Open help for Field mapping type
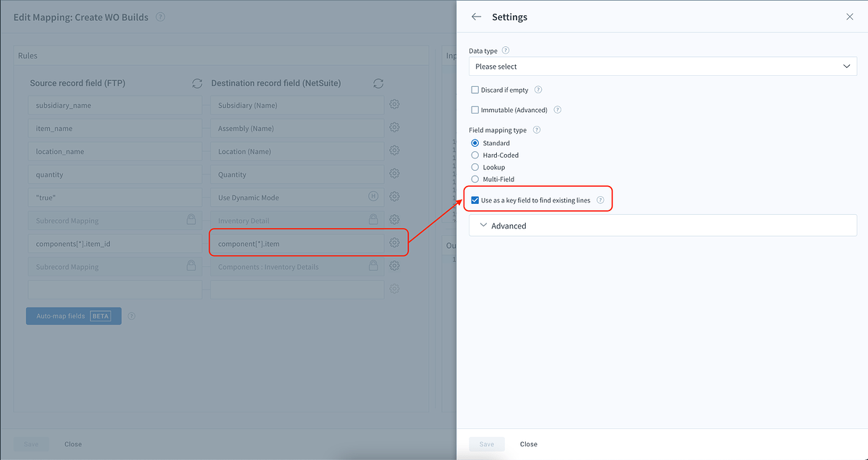 click(536, 130)
